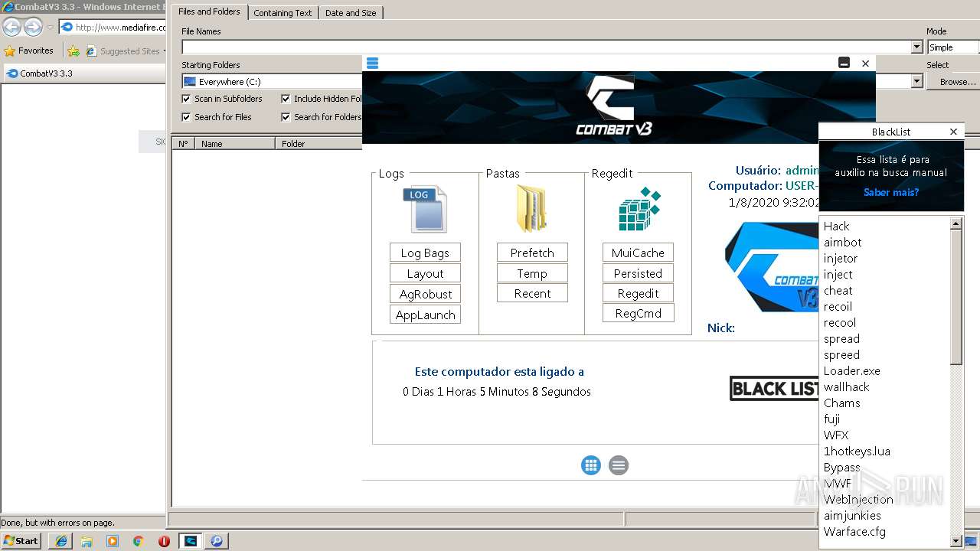Screen dimensions: 980x551
Task: Sort results by the Name column header
Action: click(234, 143)
